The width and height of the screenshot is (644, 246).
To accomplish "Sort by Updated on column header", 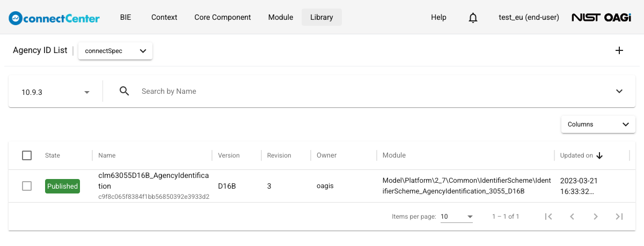I will click(x=576, y=155).
